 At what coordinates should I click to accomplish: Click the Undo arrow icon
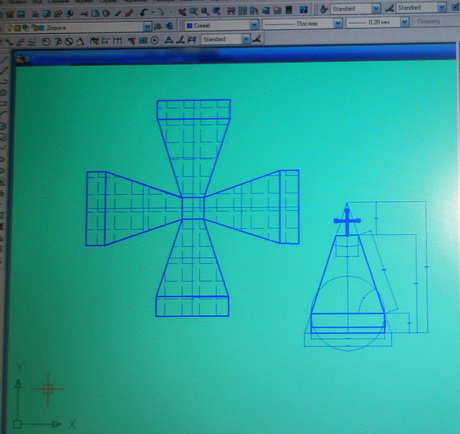tap(144, 13)
